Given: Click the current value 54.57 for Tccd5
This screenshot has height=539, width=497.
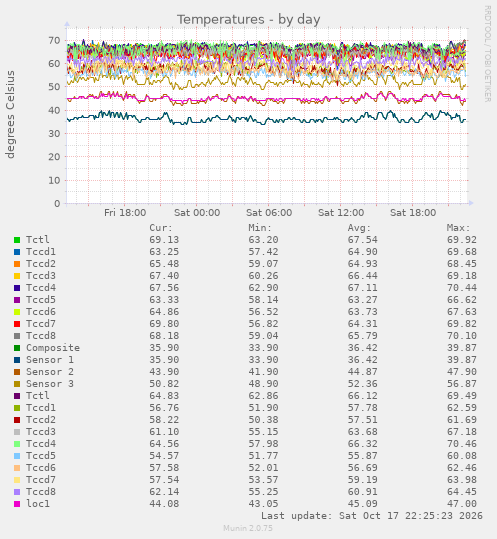Looking at the screenshot, I should [164, 456].
